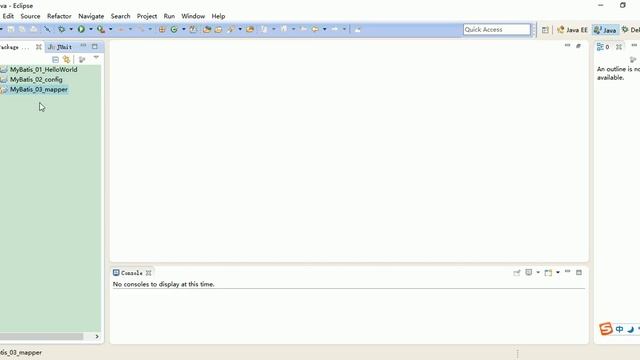Open the Window menu
The width and height of the screenshot is (640, 360).
[x=193, y=16]
